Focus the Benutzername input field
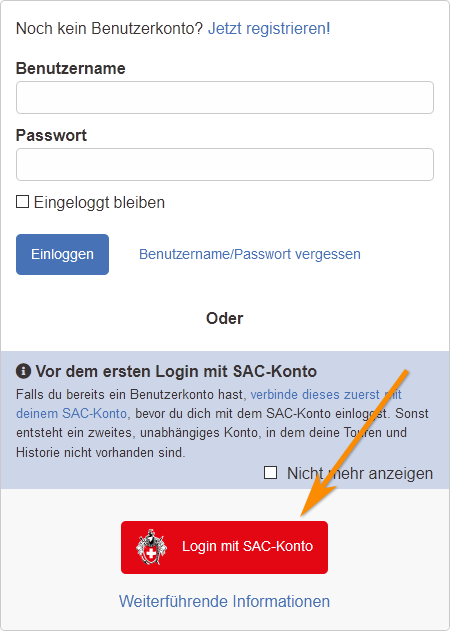The height and width of the screenshot is (631, 450). click(x=225, y=97)
